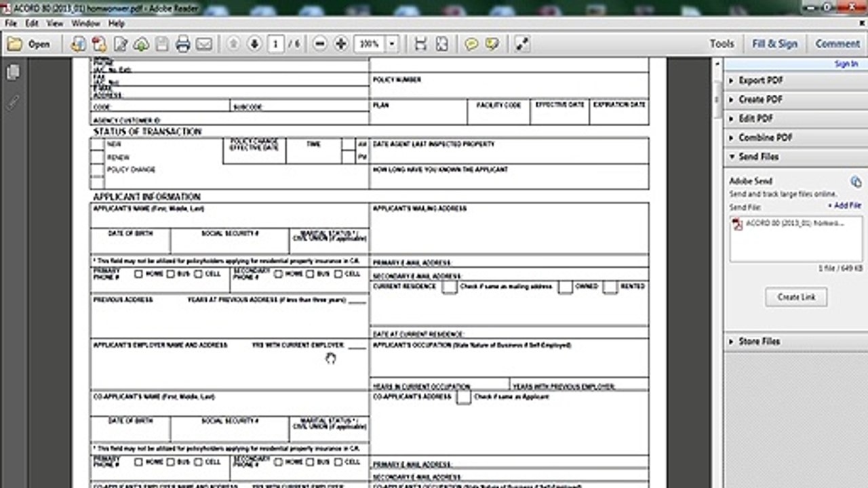Viewport: 868px width, 488px height.
Task: Click the Save (floppy disk) icon
Action: click(x=162, y=44)
